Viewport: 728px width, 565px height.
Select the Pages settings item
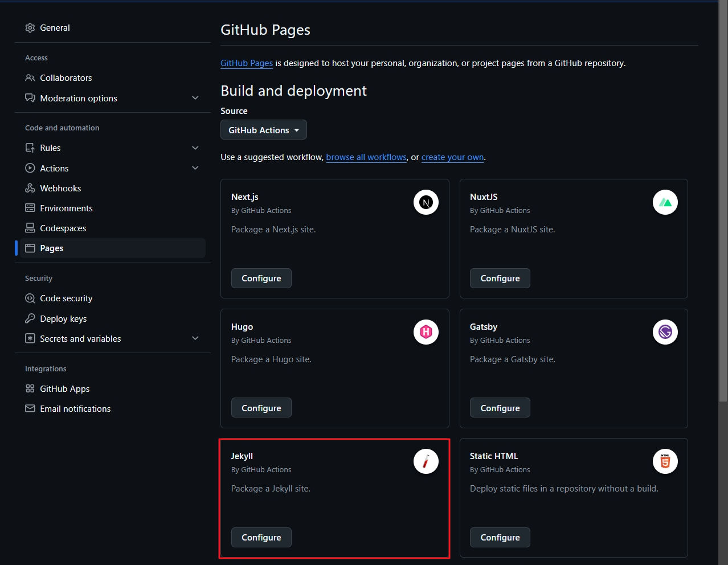[113, 248]
